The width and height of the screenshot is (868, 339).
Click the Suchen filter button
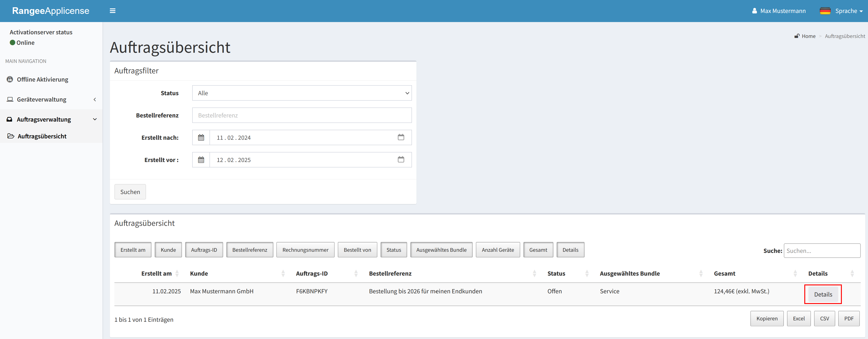coord(130,192)
